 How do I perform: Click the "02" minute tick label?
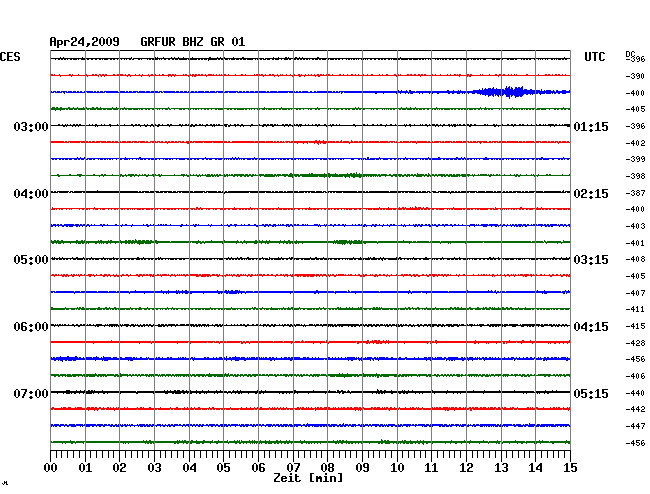[x=119, y=467]
